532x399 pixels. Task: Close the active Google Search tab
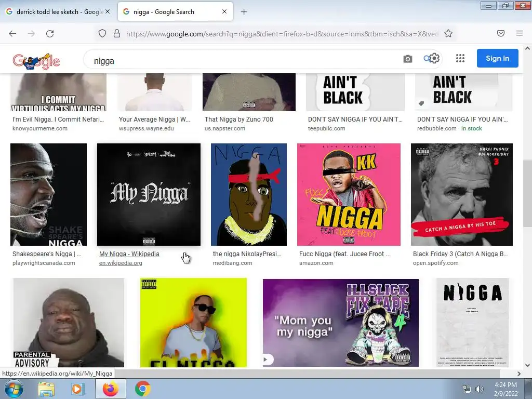coord(224,11)
